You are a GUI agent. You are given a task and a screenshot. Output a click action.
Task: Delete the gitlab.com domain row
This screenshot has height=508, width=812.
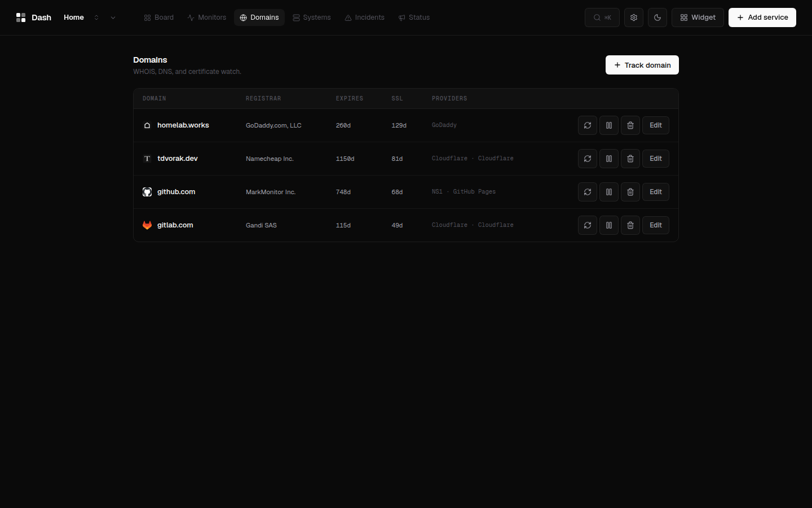coord(630,225)
